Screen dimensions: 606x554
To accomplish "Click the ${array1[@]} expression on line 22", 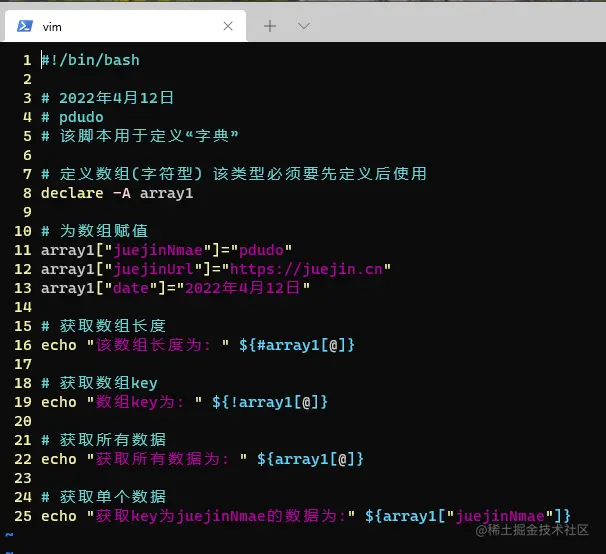I will coord(310,459).
